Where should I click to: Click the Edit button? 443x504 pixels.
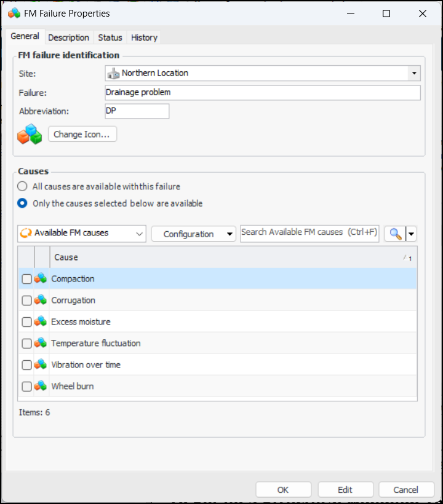point(346,489)
